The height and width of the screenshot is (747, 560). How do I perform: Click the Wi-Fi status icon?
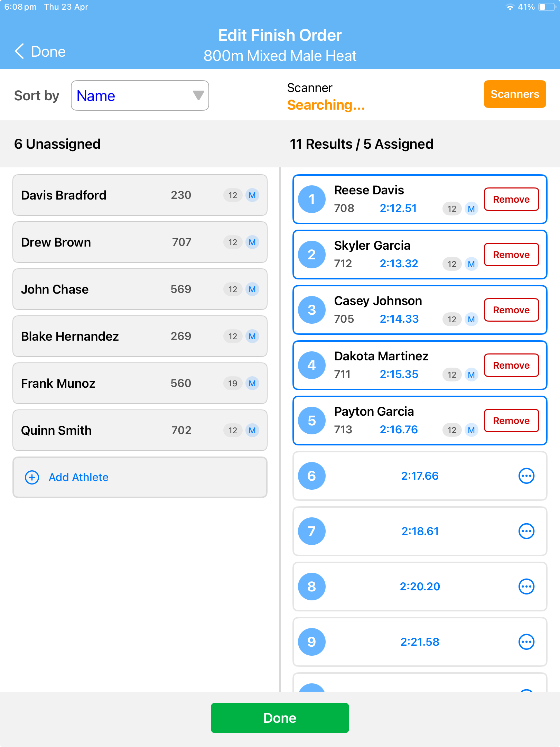[511, 7]
